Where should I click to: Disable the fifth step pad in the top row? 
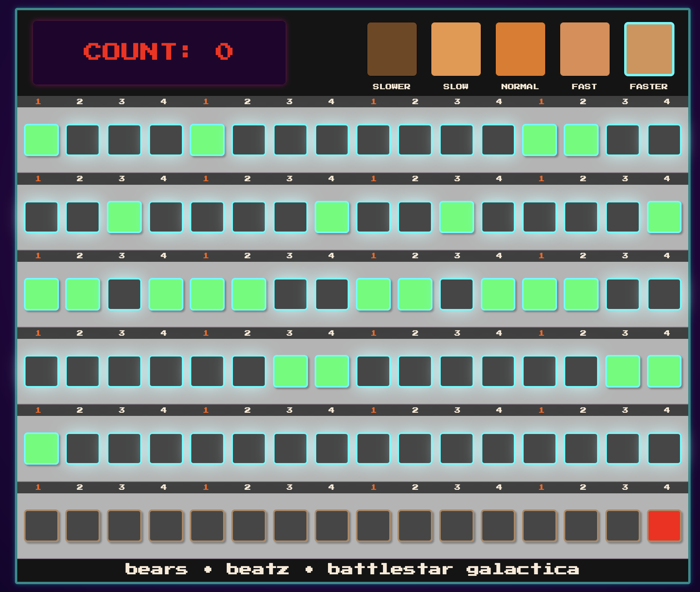click(207, 140)
